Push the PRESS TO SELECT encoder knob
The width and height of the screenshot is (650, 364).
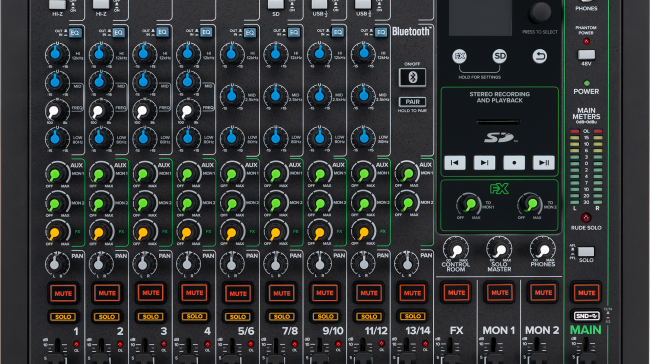pyautogui.click(x=540, y=12)
